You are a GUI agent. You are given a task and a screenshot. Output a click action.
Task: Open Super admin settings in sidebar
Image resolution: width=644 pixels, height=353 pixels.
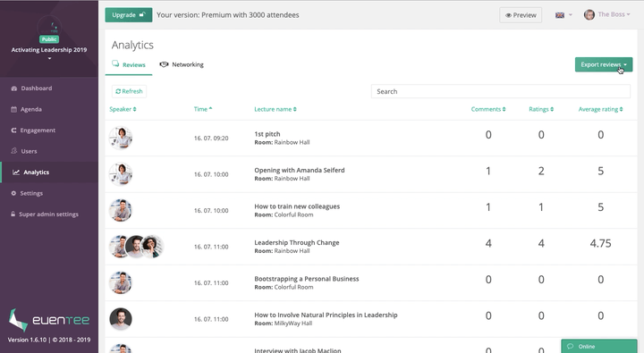(48, 214)
